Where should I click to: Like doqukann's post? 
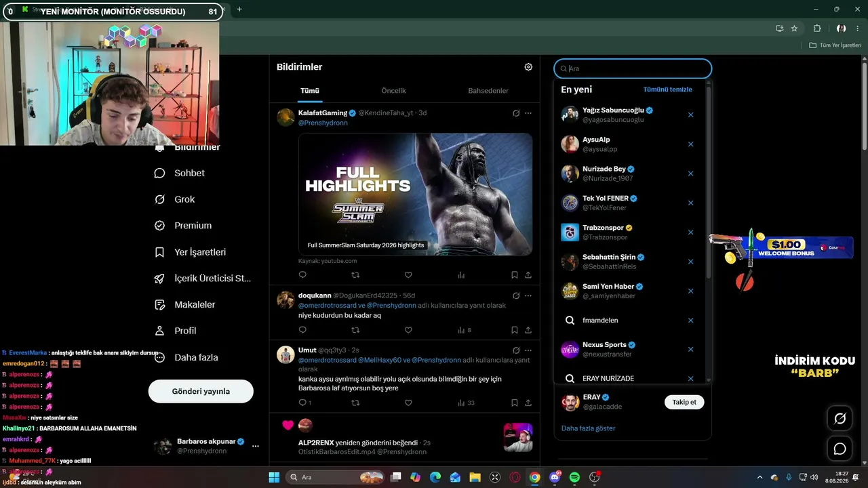(408, 330)
